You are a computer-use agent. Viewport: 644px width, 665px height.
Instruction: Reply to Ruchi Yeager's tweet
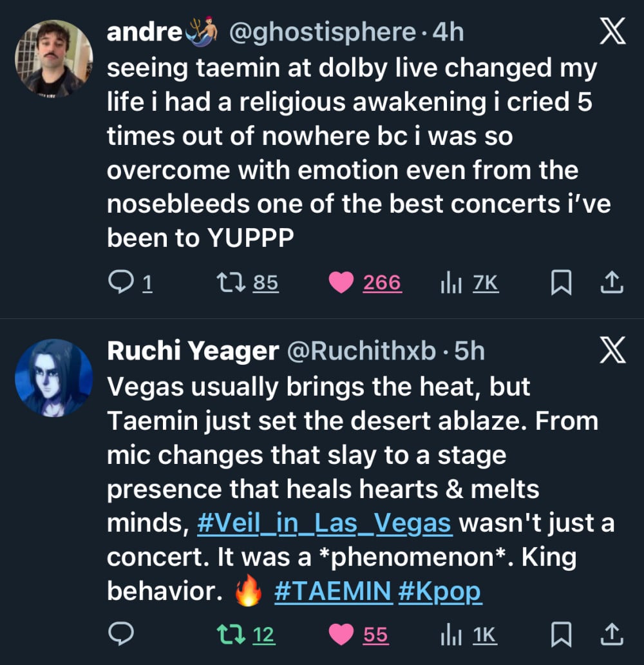click(120, 635)
